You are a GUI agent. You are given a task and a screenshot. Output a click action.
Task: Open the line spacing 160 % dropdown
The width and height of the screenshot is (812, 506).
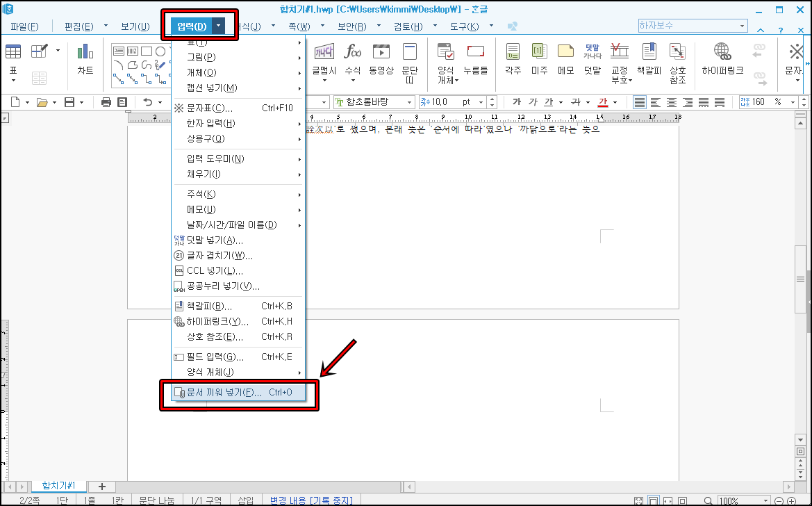(x=793, y=102)
